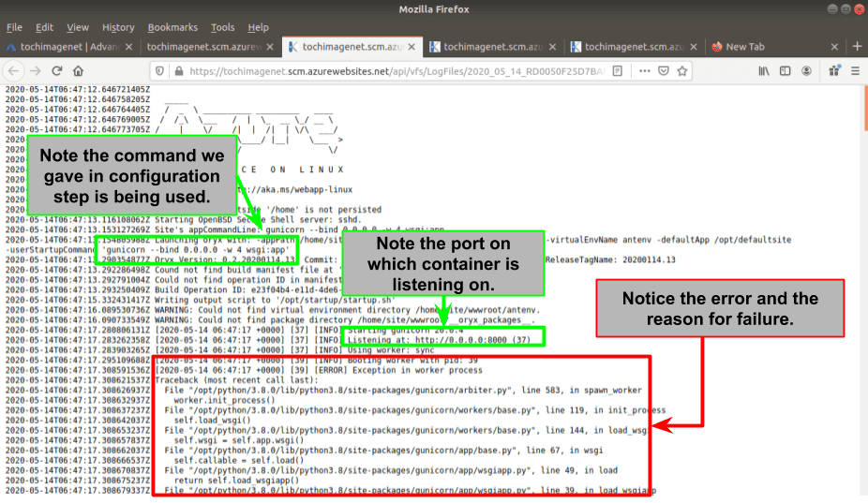Open the Firefox hamburger application menu
This screenshot has width=868, height=503.
click(855, 71)
